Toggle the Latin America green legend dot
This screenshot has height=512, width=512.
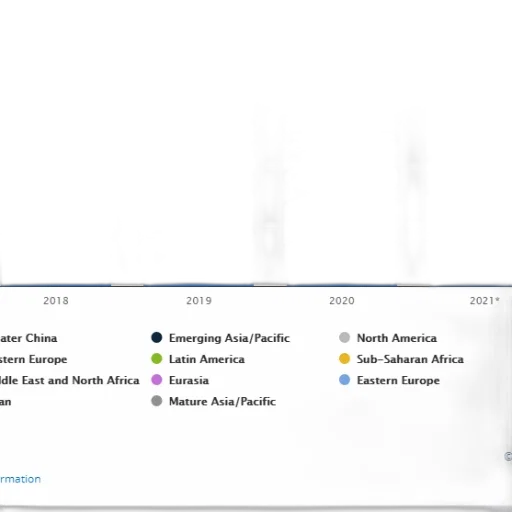[x=157, y=359]
